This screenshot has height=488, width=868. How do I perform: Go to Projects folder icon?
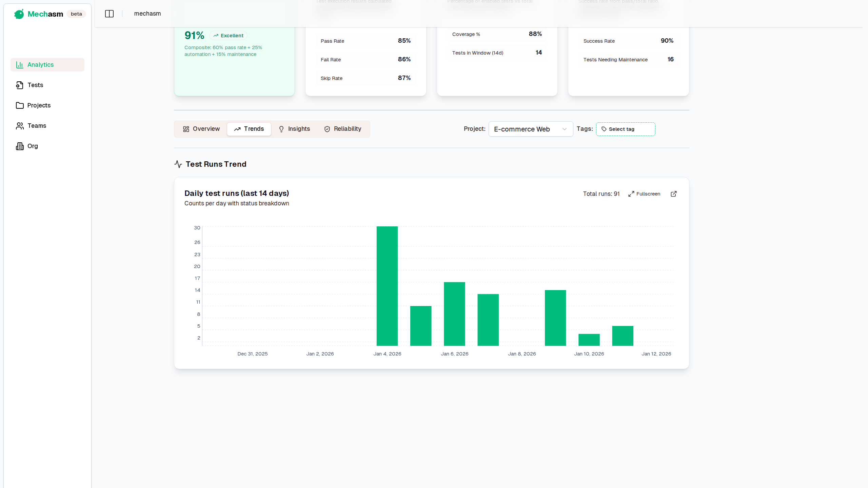(x=20, y=105)
